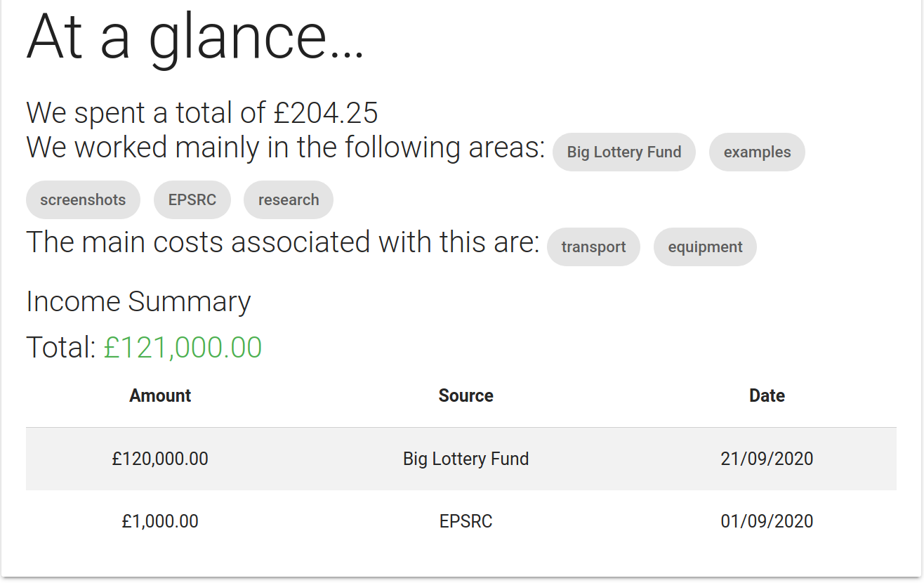Select the Big Lottery Fund income row

coord(466,459)
